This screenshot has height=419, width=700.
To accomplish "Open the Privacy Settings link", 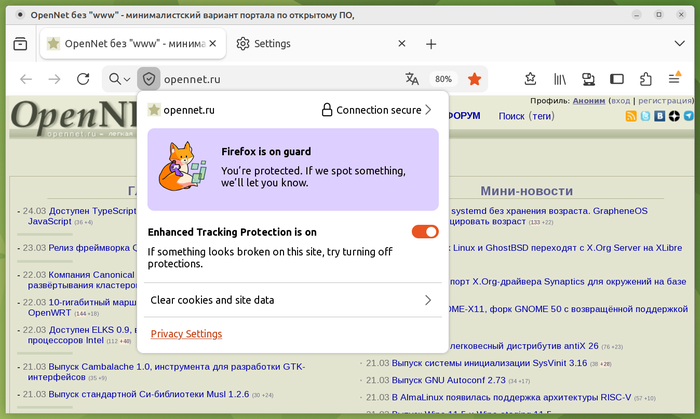I will pos(186,334).
